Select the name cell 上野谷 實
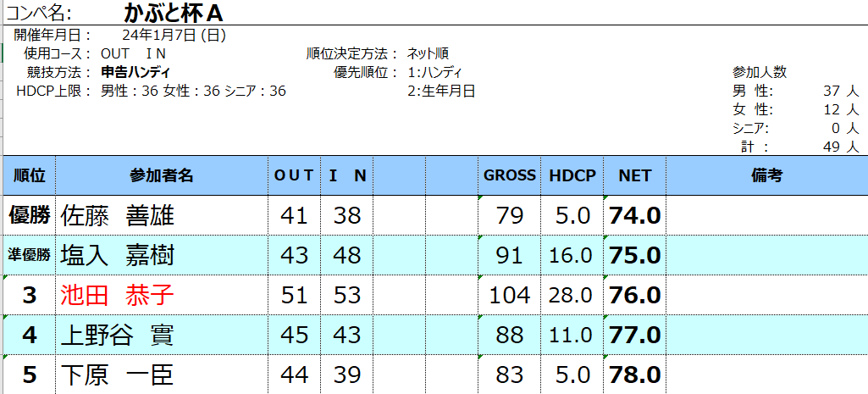Viewport: 868px width, 394px height. [162, 335]
